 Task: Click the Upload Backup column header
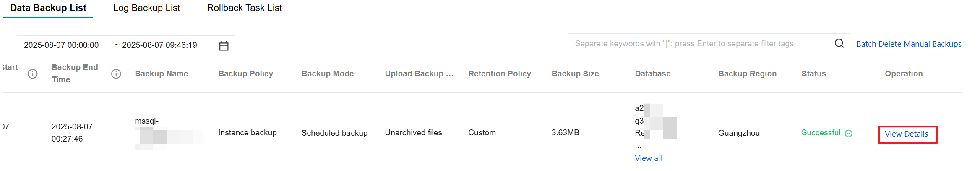pyautogui.click(x=419, y=74)
